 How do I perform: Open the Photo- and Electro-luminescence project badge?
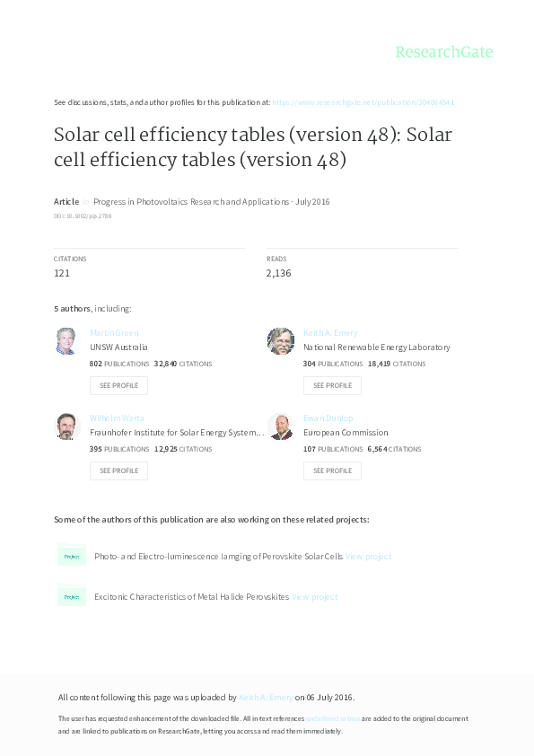(x=72, y=556)
